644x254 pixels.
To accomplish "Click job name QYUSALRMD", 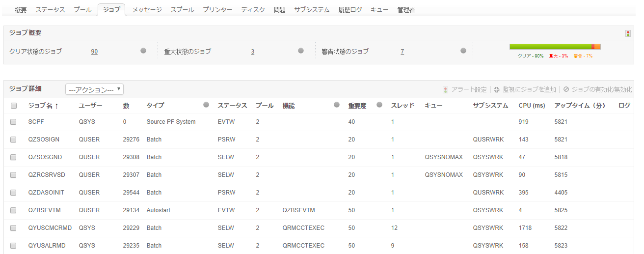I will pos(47,246).
